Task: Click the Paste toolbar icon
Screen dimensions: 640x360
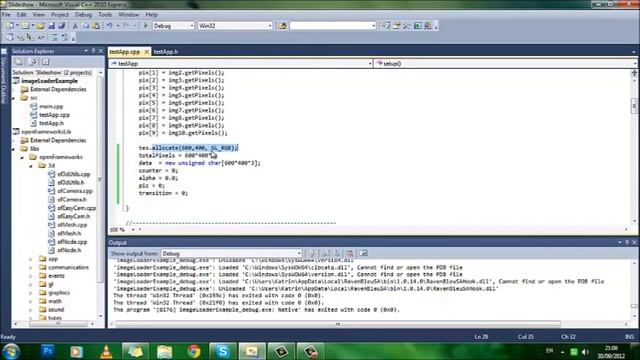Action: pos(96,26)
